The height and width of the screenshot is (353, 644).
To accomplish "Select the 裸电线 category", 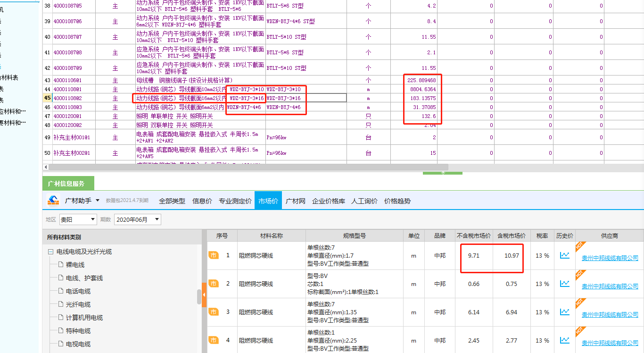I will (x=75, y=265).
